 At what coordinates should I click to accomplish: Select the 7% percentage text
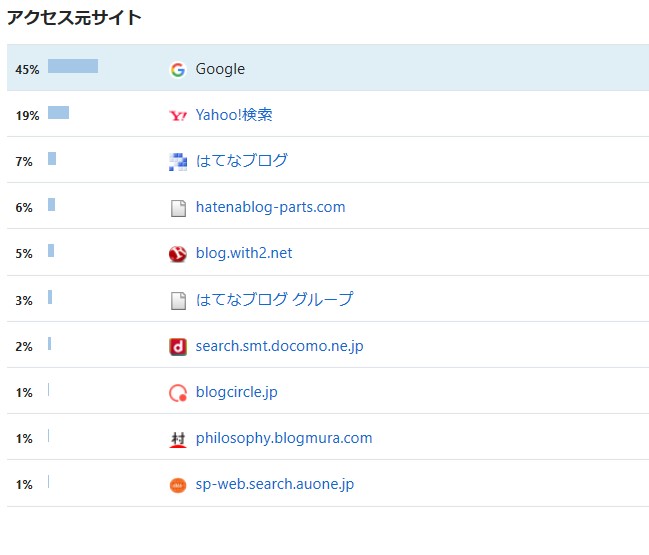click(24, 162)
